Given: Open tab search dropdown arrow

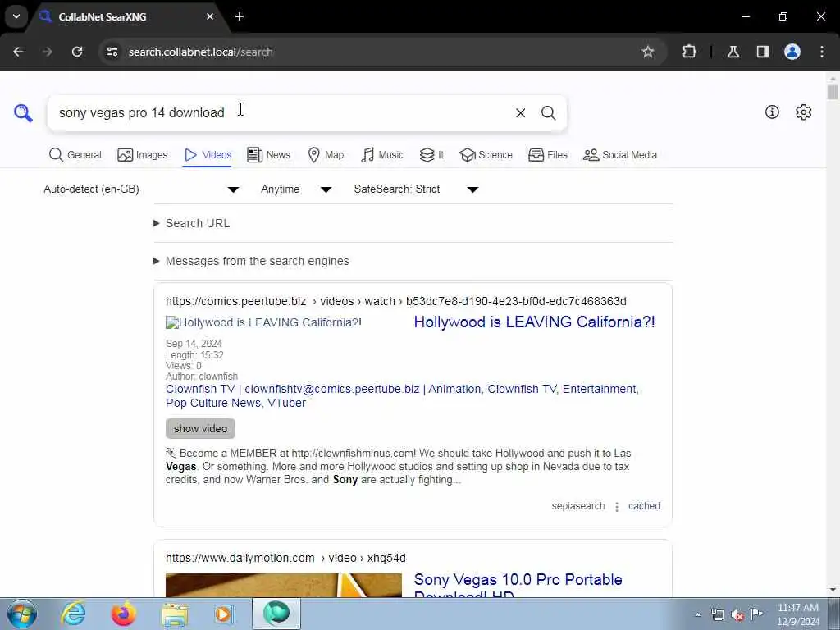Looking at the screenshot, I should click(16, 16).
